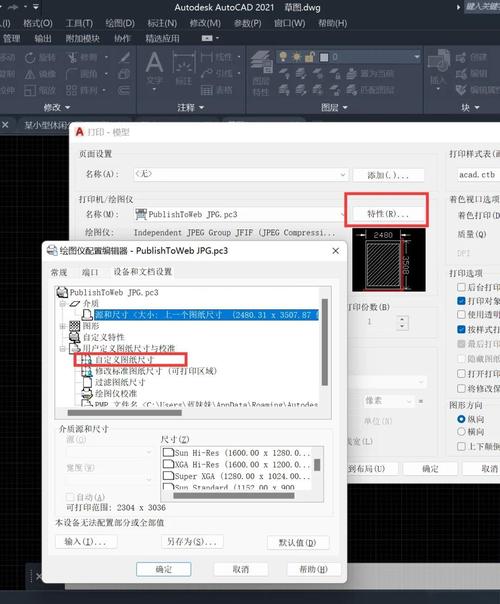The image size is (500, 604).
Task: Select the Fillet (圆角) tool icon
Action: coord(72,74)
